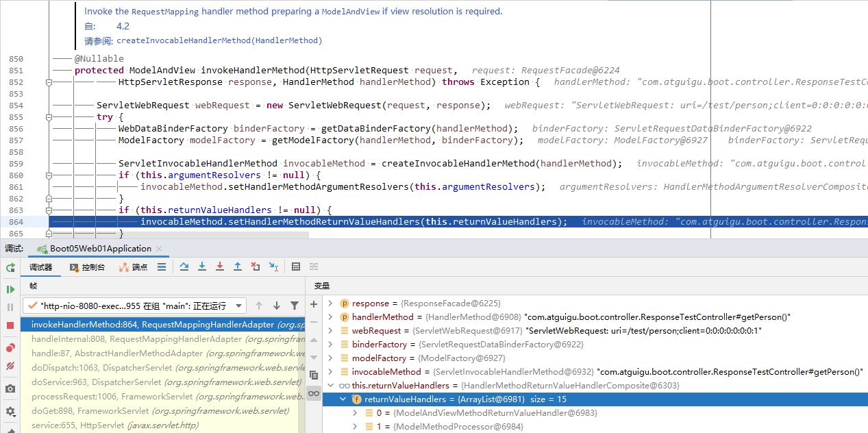Image resolution: width=868 pixels, height=433 pixels.
Task: Mute all breakpoints
Action: (x=10, y=367)
